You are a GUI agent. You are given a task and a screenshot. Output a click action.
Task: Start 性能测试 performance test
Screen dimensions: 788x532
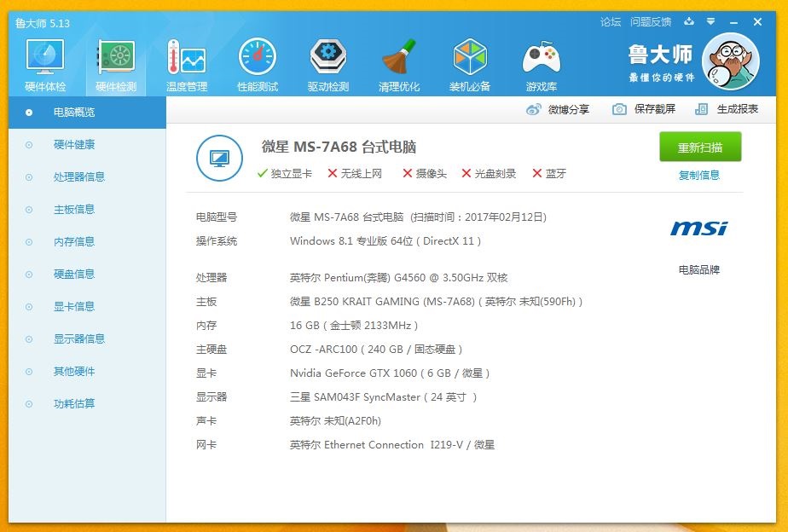pos(257,61)
